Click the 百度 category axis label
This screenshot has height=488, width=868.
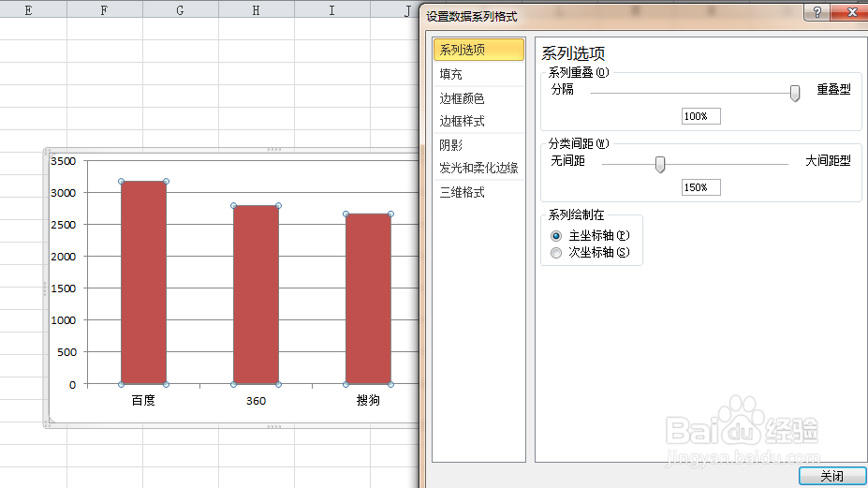point(143,401)
